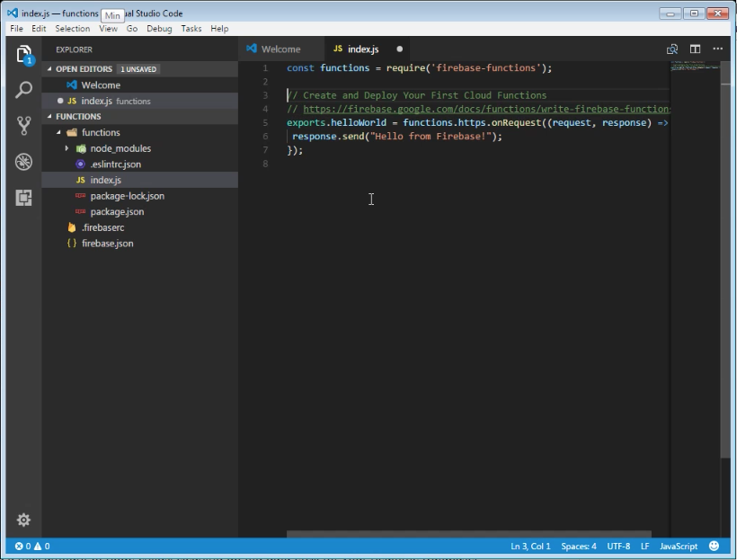Open the File menu

point(16,29)
